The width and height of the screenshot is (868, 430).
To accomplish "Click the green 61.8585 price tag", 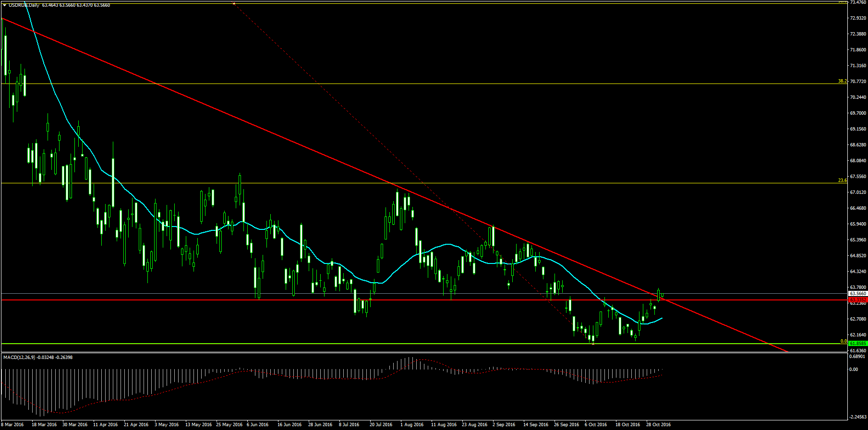I will coord(857,343).
